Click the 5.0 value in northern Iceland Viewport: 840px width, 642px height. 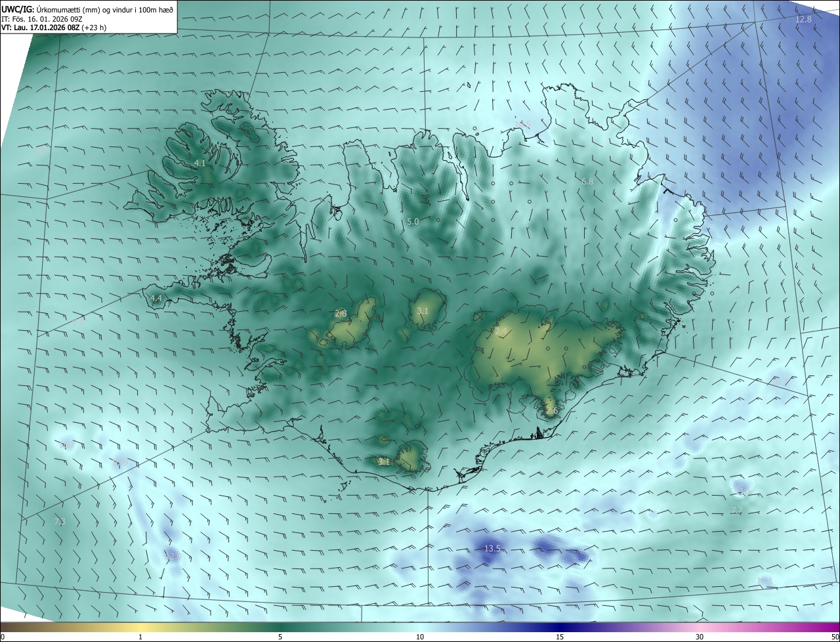[413, 222]
